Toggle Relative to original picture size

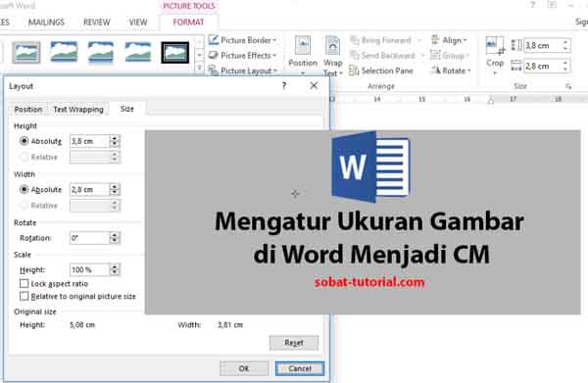[x=24, y=296]
